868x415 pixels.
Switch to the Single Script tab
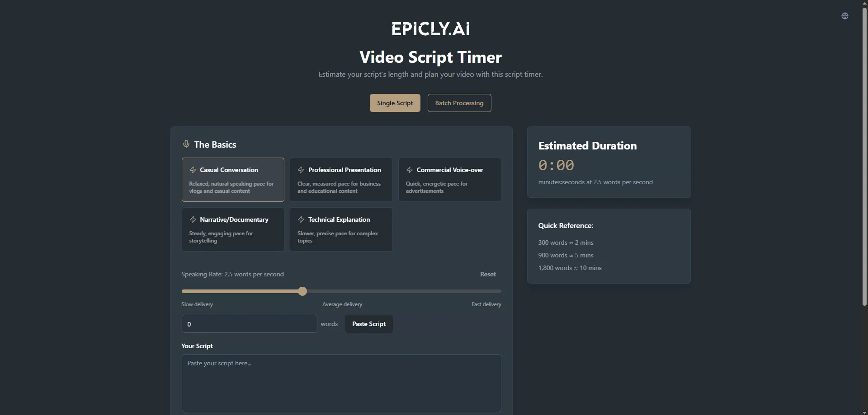click(395, 103)
